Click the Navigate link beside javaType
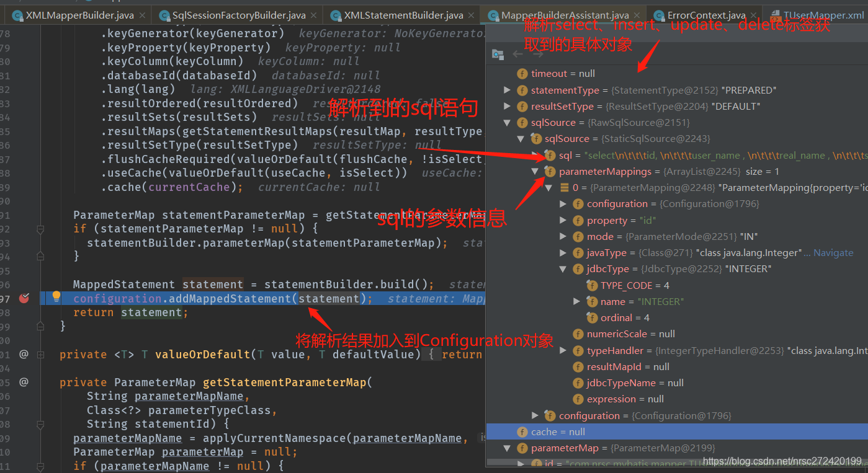Image resolution: width=868 pixels, height=473 pixels. pyautogui.click(x=833, y=252)
